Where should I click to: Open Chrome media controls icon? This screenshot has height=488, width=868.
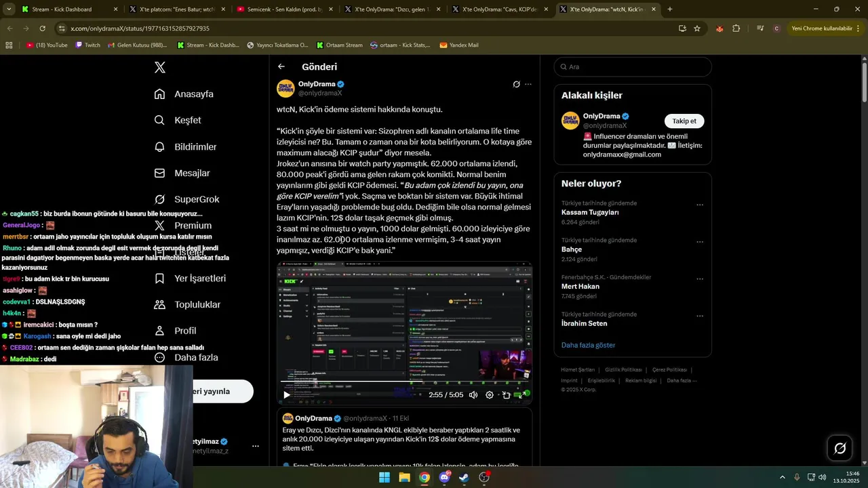760,28
